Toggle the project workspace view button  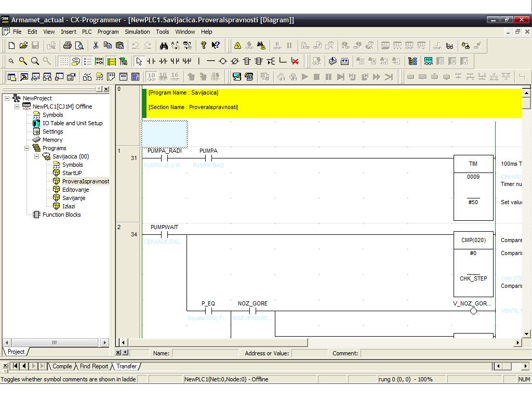11,77
